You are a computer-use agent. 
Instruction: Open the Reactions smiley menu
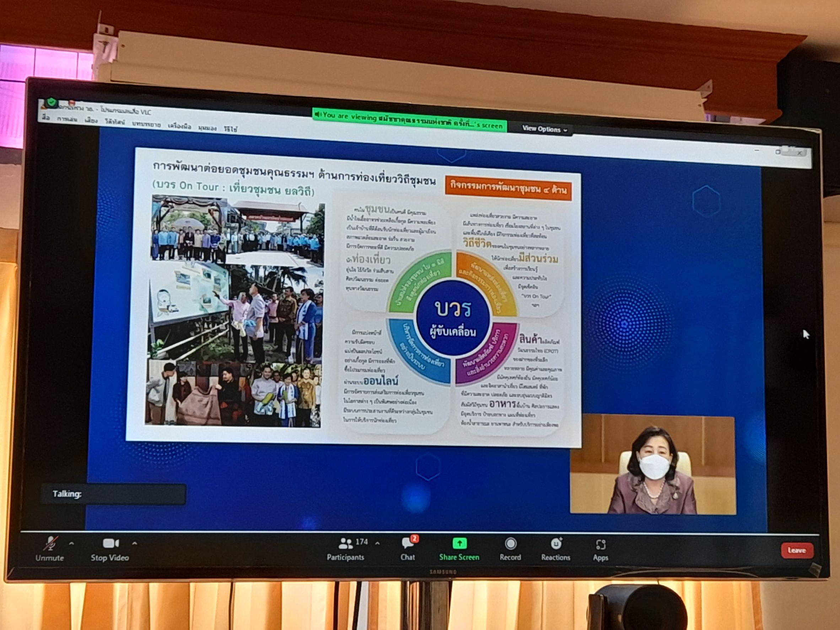[x=556, y=549]
